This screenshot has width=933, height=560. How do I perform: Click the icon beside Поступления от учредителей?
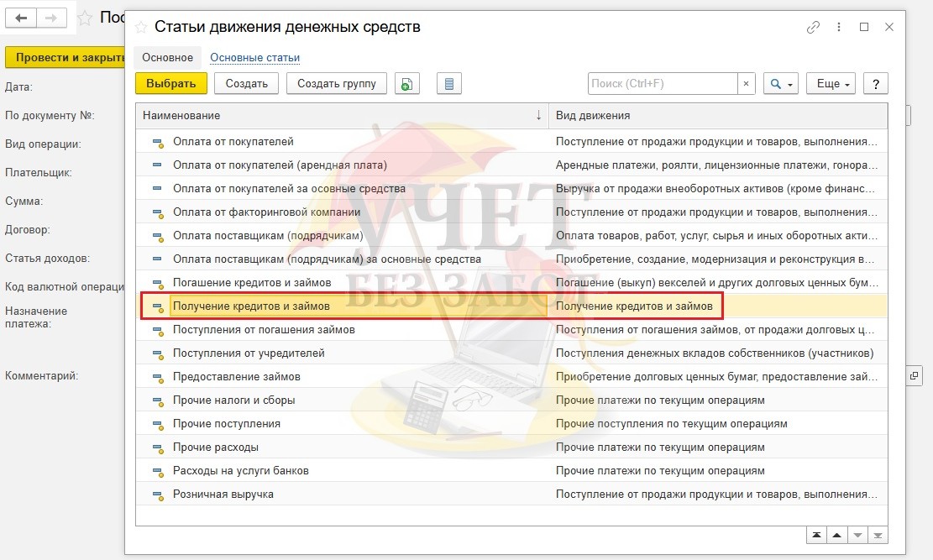click(158, 353)
